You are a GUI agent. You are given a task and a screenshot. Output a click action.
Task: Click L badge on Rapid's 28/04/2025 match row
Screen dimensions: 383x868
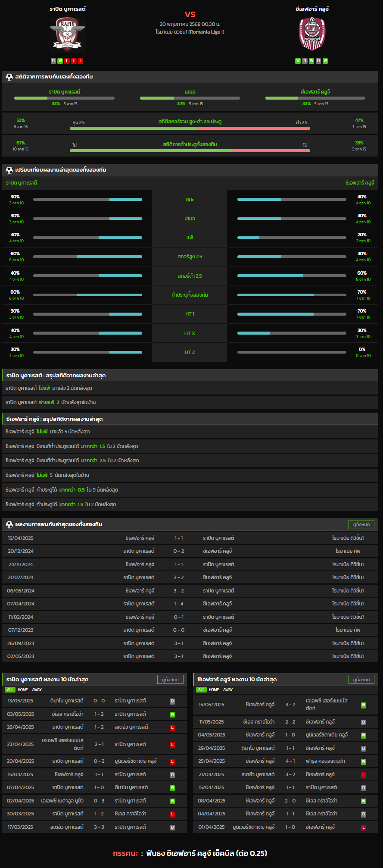(x=172, y=727)
